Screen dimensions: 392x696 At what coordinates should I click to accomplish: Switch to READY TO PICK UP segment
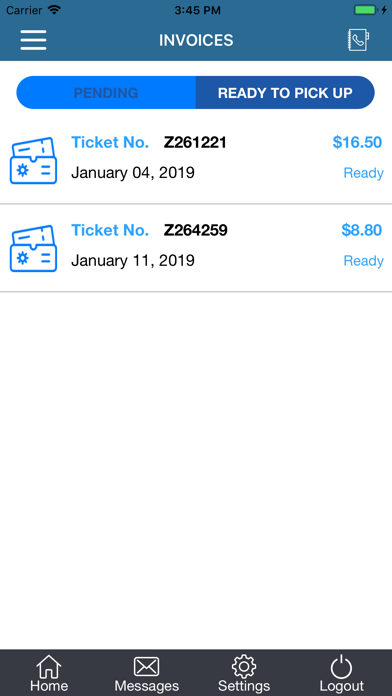pyautogui.click(x=285, y=93)
